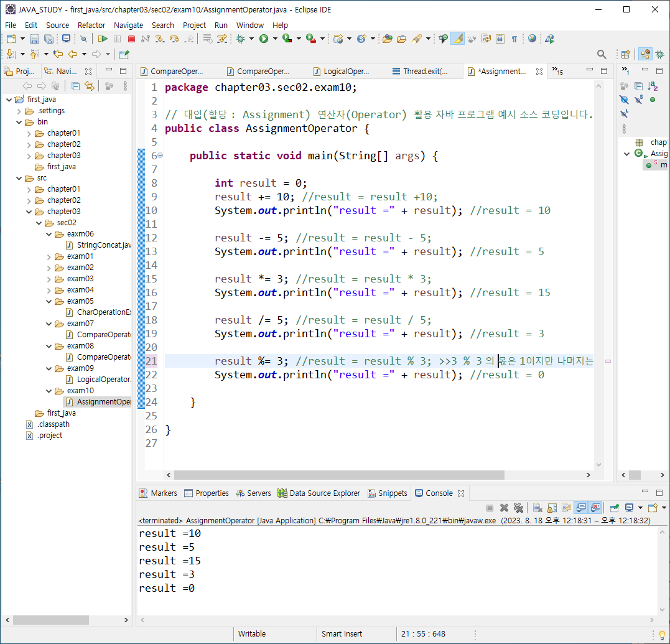Click the Save icon in the toolbar

pyautogui.click(x=34, y=39)
